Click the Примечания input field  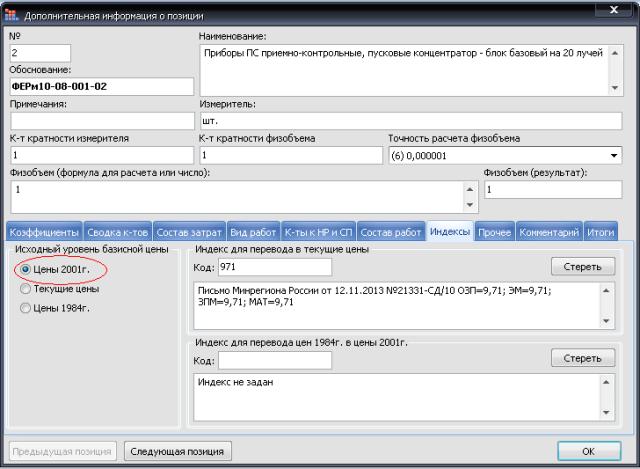pos(102,121)
